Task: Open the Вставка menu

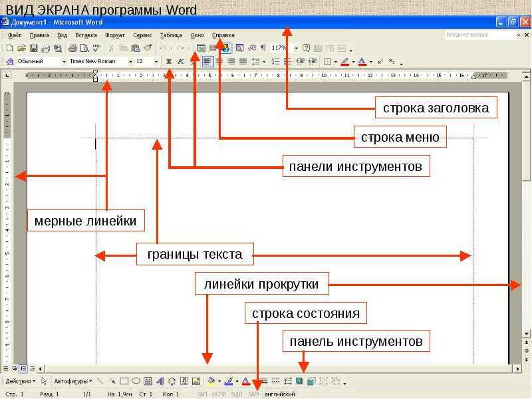Action: point(86,35)
